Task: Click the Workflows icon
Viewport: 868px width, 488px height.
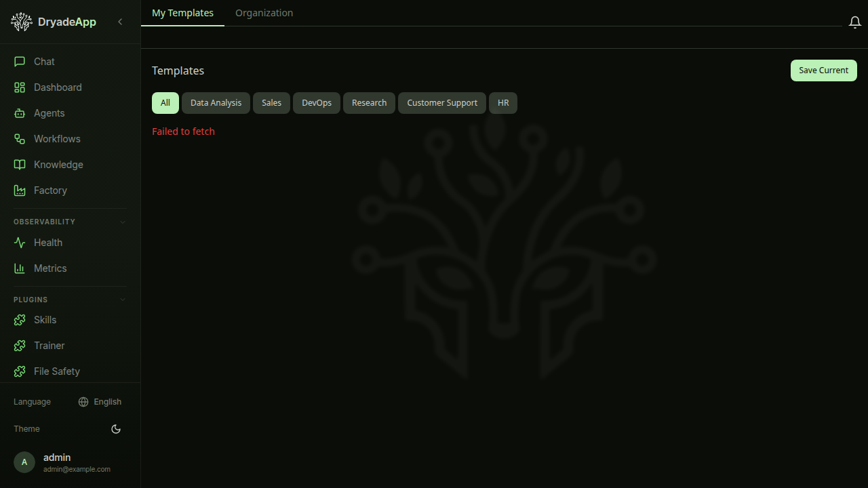Action: click(20, 138)
